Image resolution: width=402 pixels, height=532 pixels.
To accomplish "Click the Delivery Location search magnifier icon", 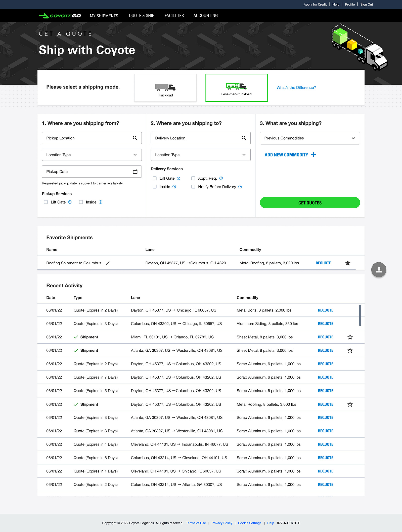I will [x=244, y=138].
